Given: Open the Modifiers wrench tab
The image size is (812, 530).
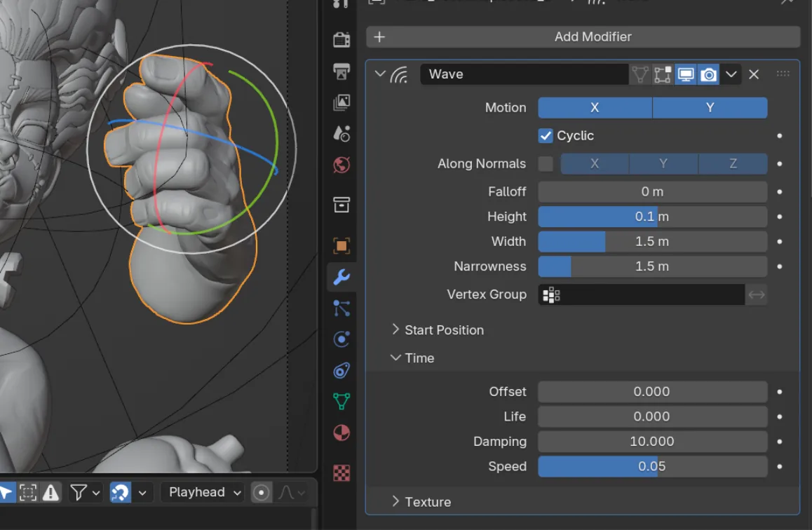Looking at the screenshot, I should [x=341, y=278].
